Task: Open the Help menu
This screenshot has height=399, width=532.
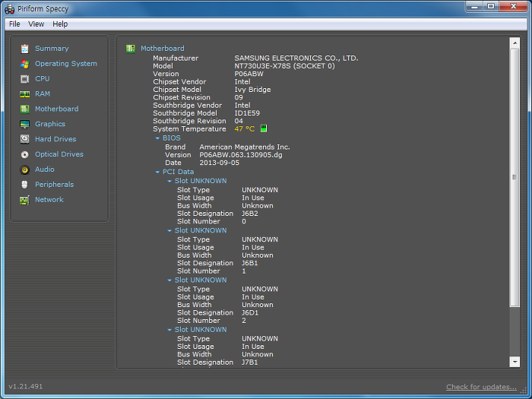Action: point(60,24)
